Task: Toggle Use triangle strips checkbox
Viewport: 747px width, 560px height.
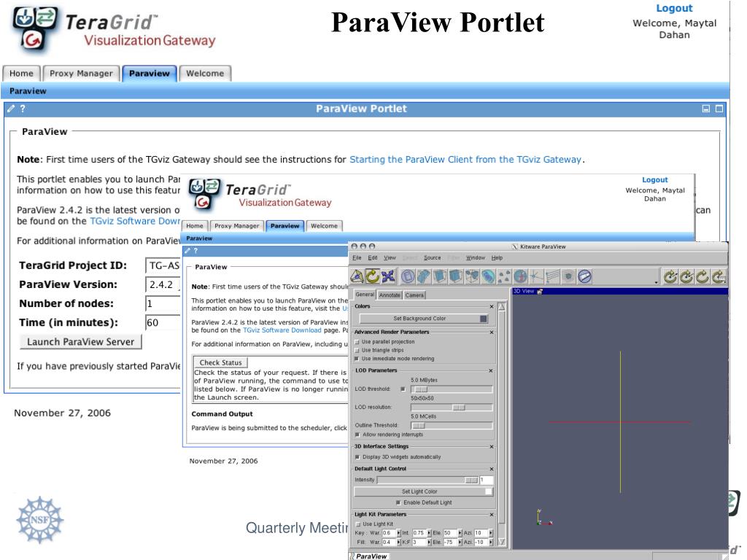Action: point(357,351)
